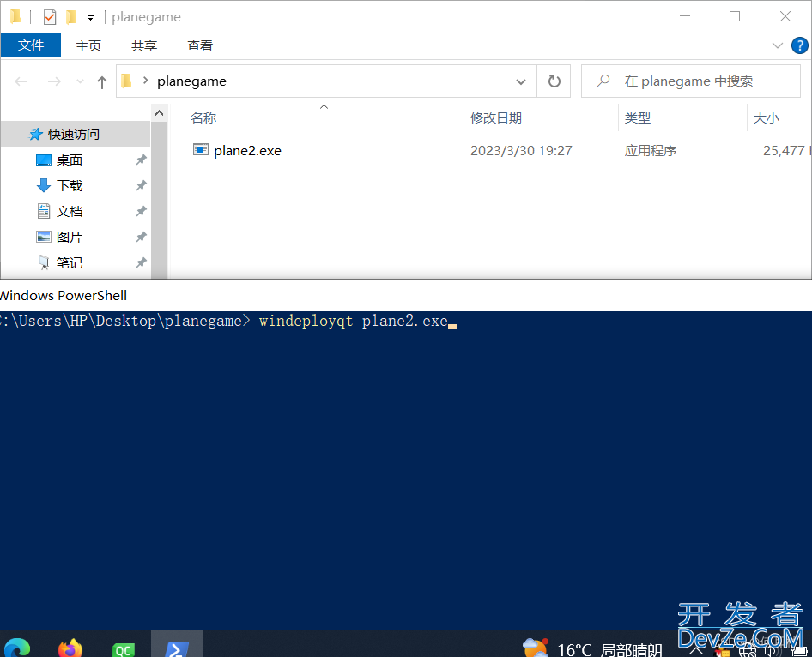The image size is (812, 657).
Task: Click the date 2023/3/30 19:27
Action: click(521, 151)
